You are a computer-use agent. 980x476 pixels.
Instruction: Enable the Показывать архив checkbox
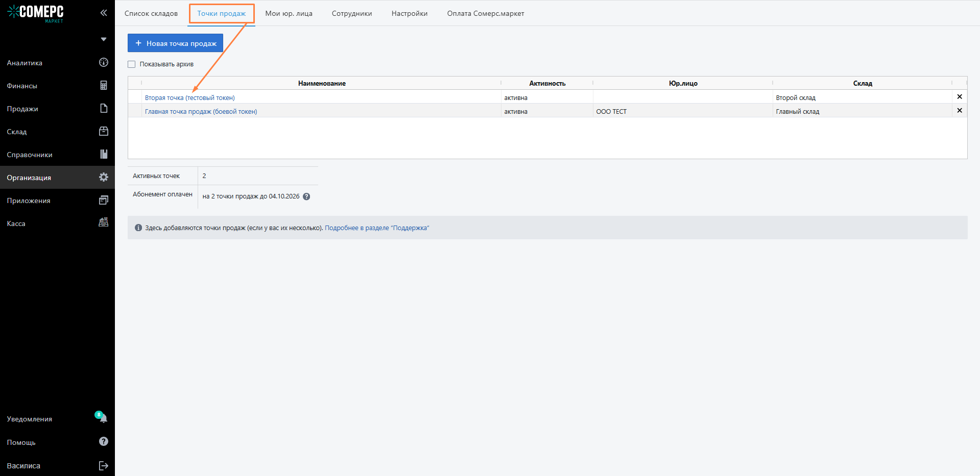pos(132,64)
